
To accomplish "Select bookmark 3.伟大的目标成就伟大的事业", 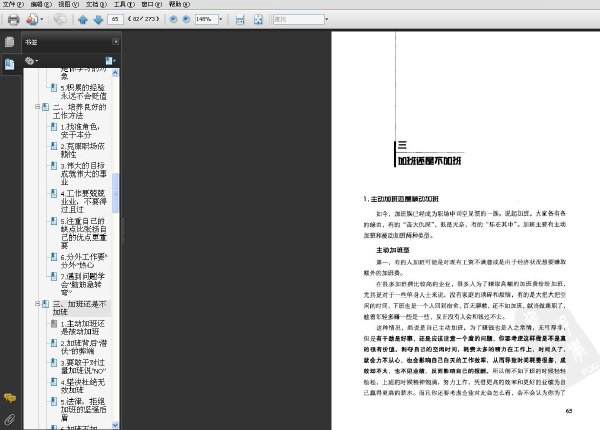I will pyautogui.click(x=83, y=174).
